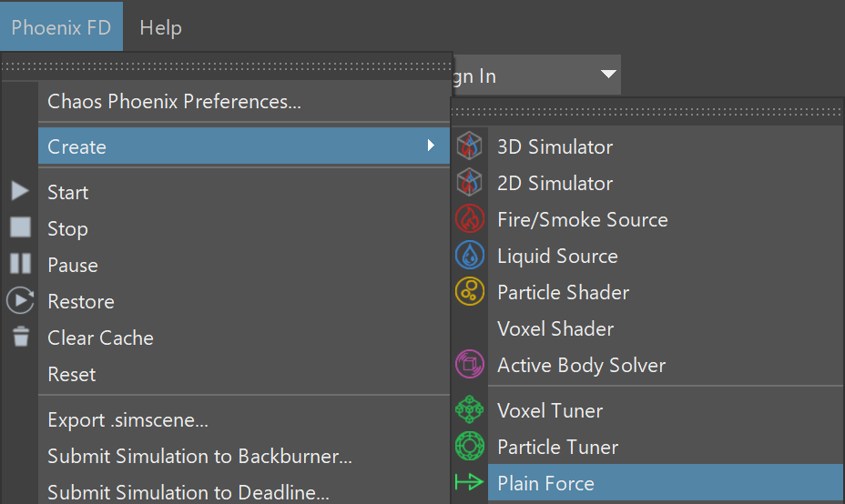845x504 pixels.
Task: Start simulation with the play icon
Action: tap(20, 191)
